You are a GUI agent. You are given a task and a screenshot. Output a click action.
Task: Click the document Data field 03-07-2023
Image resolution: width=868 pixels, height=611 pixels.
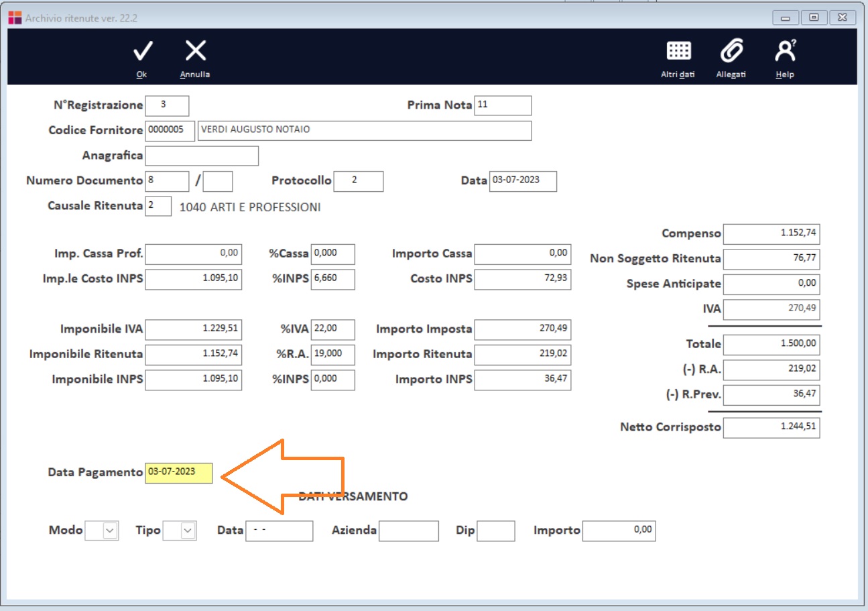(523, 181)
